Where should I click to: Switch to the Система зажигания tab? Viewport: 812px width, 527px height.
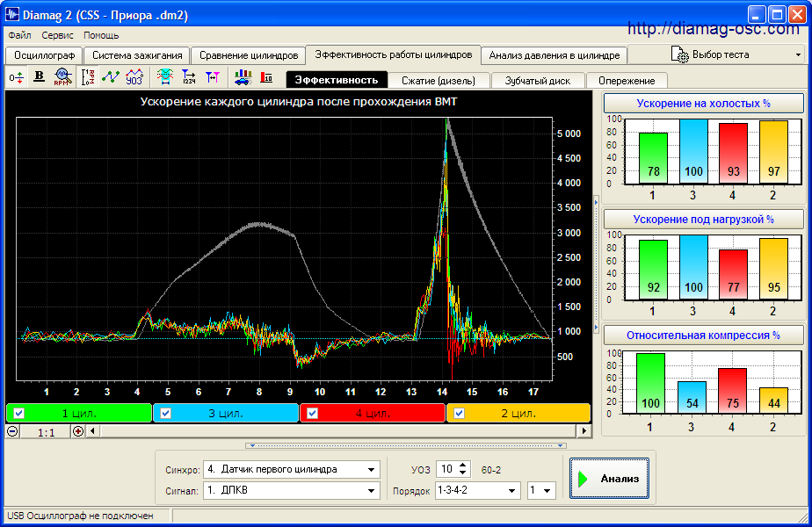137,55
